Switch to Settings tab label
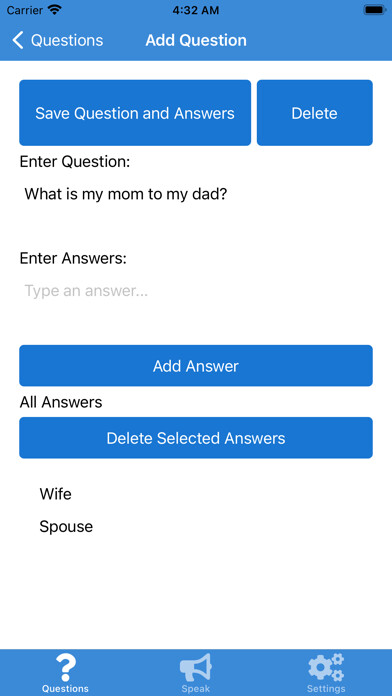392x696 pixels. pyautogui.click(x=326, y=689)
